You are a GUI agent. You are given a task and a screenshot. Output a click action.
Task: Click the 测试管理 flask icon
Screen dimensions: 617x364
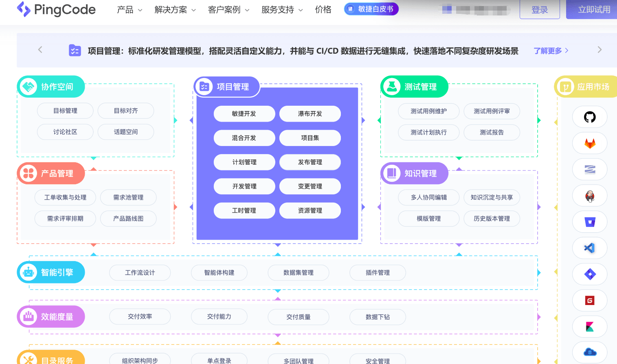(x=392, y=87)
